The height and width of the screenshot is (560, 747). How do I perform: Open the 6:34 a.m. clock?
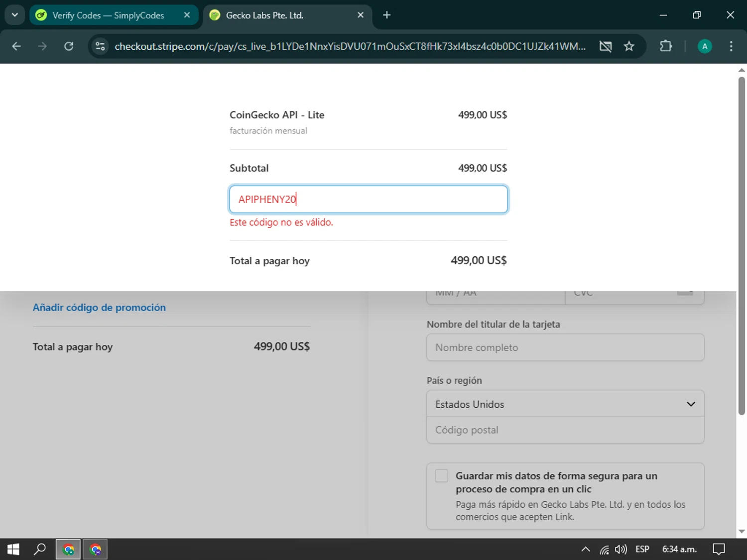click(679, 549)
